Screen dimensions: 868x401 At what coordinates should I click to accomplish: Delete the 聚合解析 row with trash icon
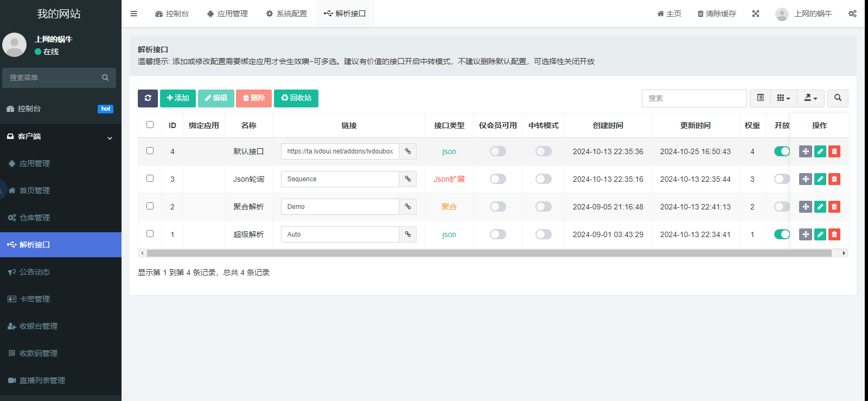tap(834, 207)
